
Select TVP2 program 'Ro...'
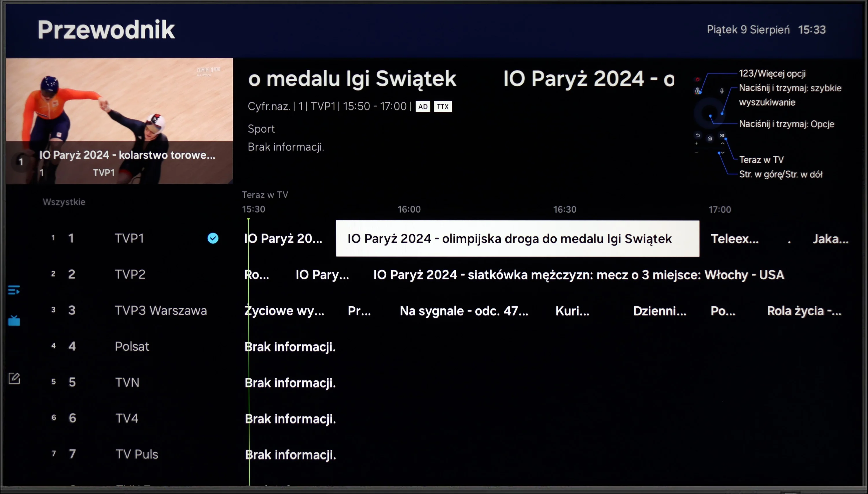click(257, 274)
